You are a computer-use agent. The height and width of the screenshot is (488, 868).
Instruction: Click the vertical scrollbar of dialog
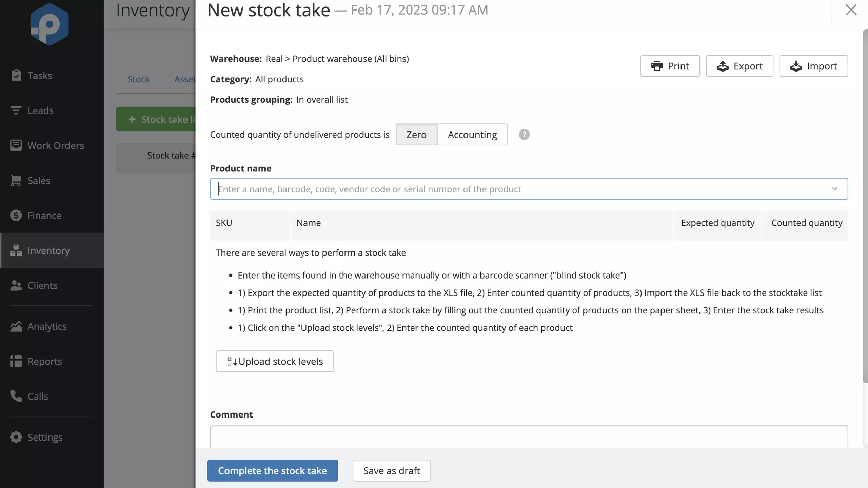(x=865, y=207)
